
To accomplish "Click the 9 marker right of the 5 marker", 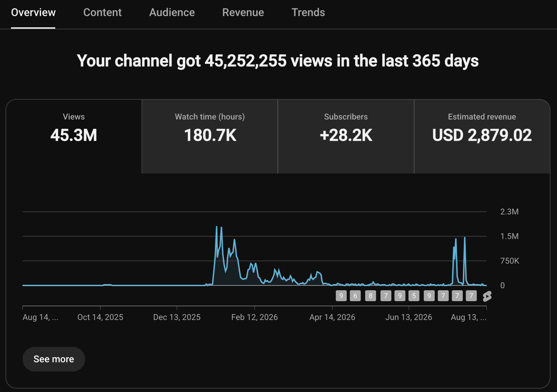I will pyautogui.click(x=429, y=296).
